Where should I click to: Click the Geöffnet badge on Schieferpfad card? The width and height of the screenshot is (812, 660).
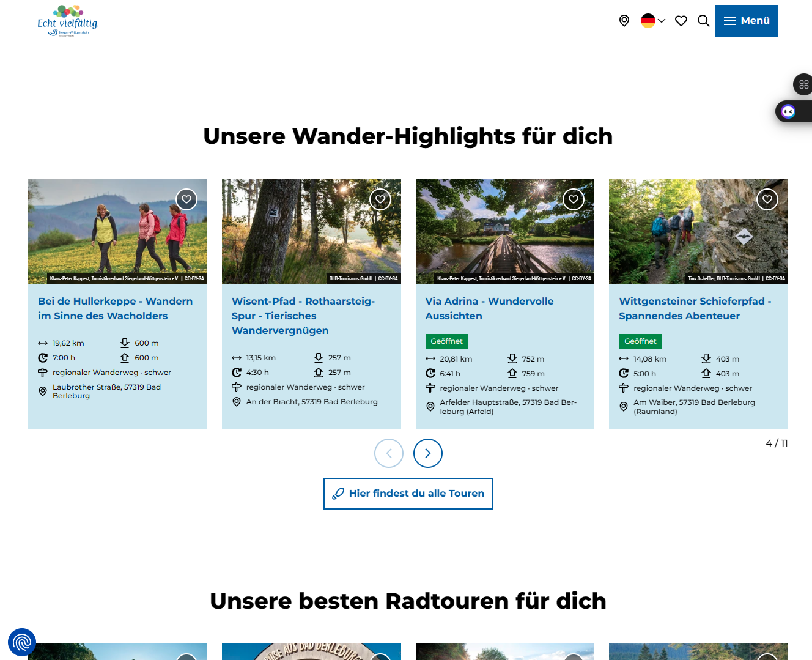(x=640, y=341)
